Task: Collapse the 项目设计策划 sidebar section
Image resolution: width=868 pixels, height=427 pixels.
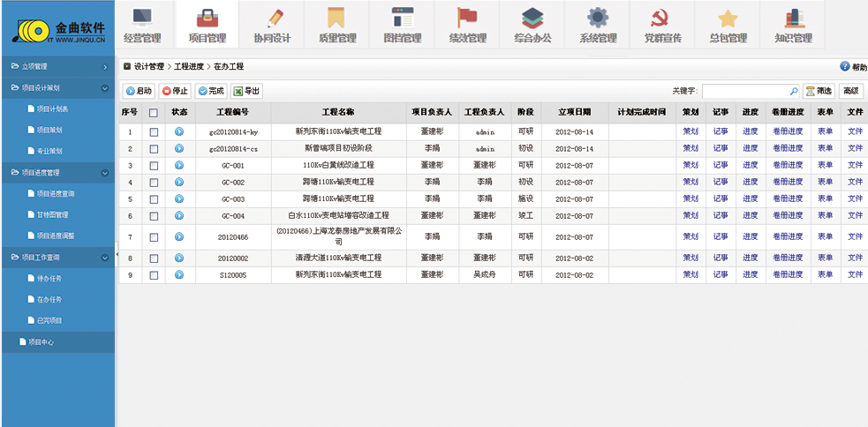Action: [x=105, y=88]
